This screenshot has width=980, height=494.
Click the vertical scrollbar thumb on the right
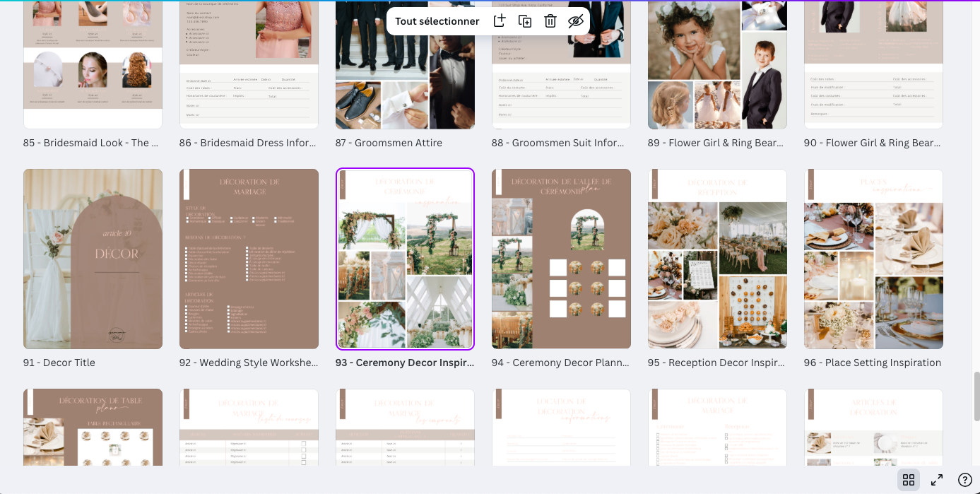[x=976, y=396]
